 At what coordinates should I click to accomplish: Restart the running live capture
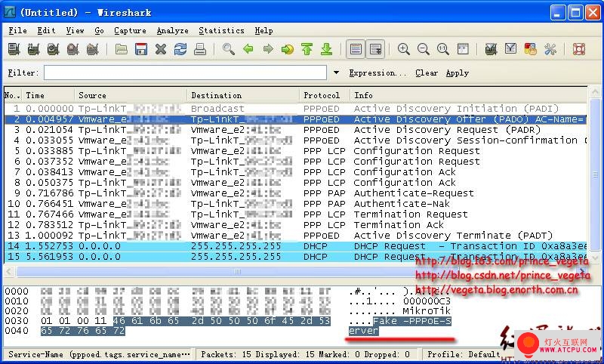(x=92, y=49)
